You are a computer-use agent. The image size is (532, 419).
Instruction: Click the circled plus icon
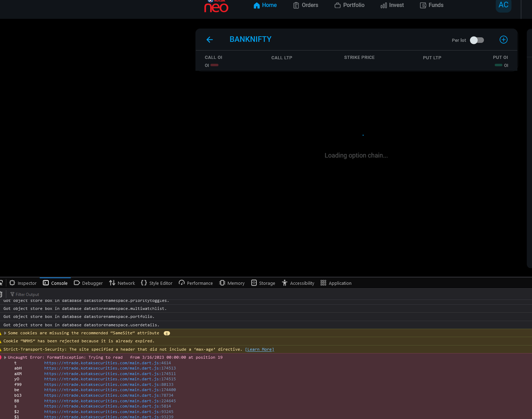[503, 39]
